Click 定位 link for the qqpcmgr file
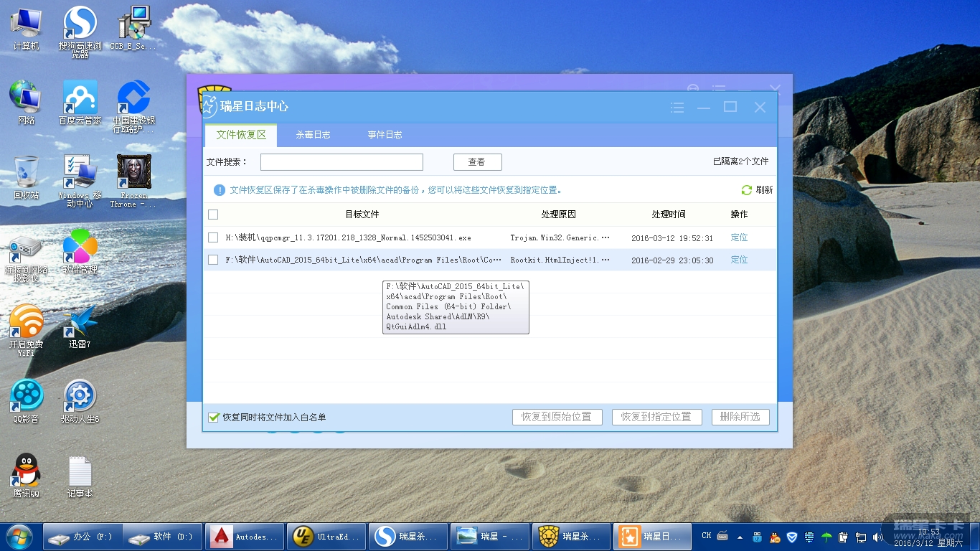Viewport: 980px width, 551px height. coord(739,237)
